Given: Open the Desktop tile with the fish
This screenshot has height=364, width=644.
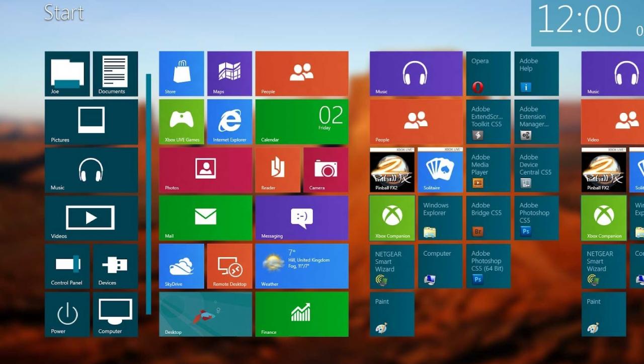Looking at the screenshot, I should tap(205, 314).
